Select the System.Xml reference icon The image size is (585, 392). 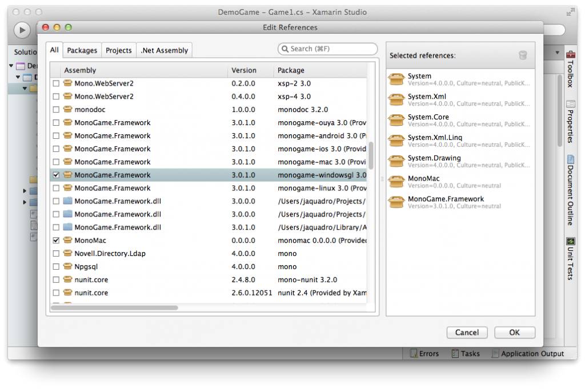coord(396,99)
